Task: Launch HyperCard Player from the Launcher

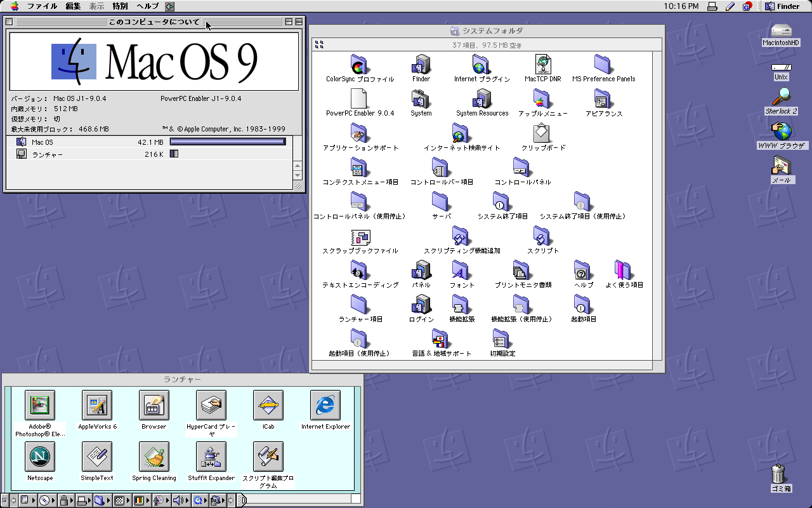Action: 211,405
